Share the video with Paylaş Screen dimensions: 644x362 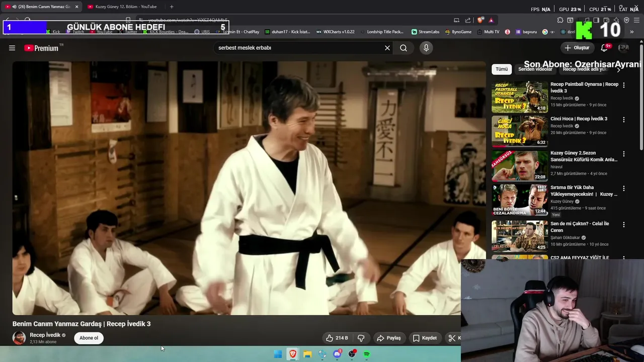point(389,338)
